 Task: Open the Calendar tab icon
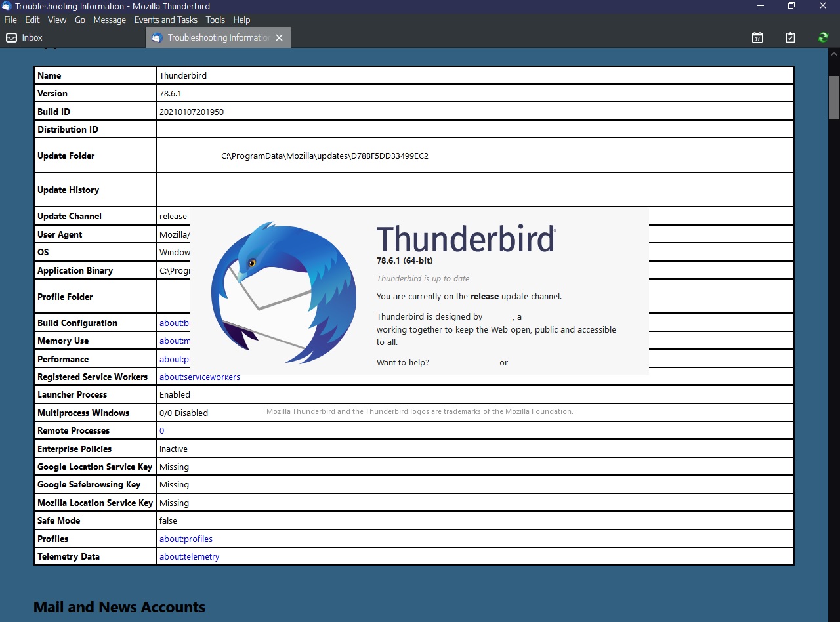757,38
